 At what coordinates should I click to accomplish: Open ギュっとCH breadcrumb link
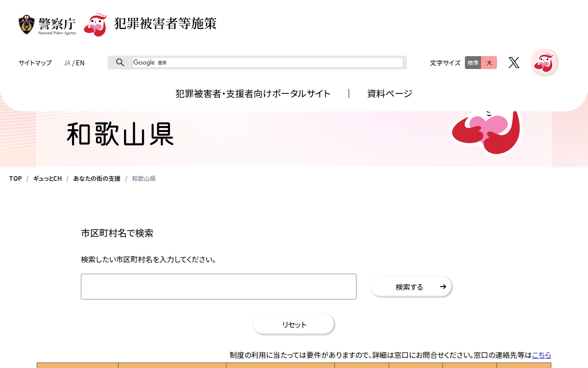pyautogui.click(x=47, y=178)
